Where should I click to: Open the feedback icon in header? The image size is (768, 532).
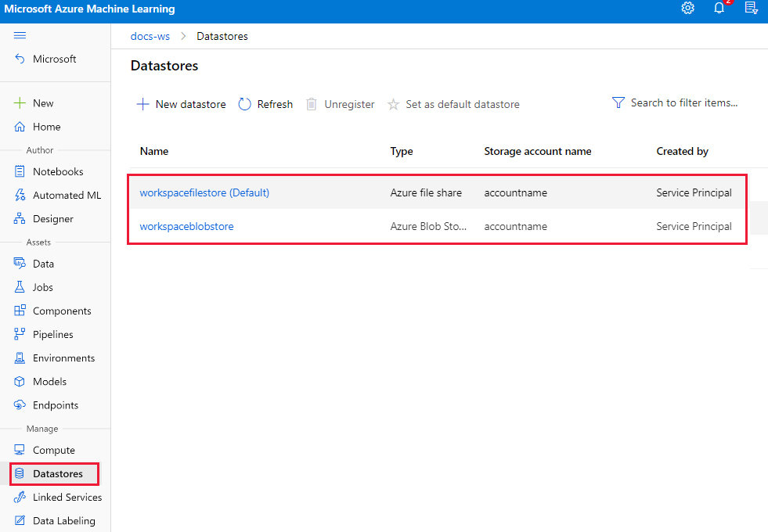[751, 9]
